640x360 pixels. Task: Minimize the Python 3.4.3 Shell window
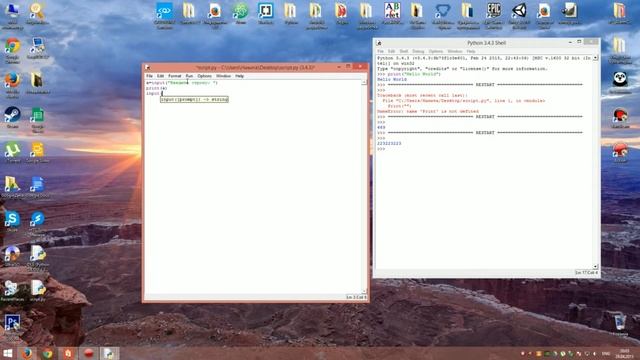pyautogui.click(x=570, y=42)
